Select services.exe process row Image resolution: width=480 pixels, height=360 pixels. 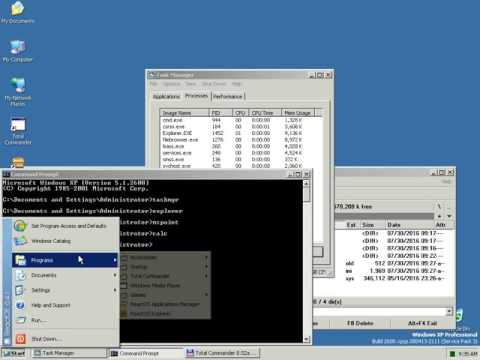[x=241, y=153]
